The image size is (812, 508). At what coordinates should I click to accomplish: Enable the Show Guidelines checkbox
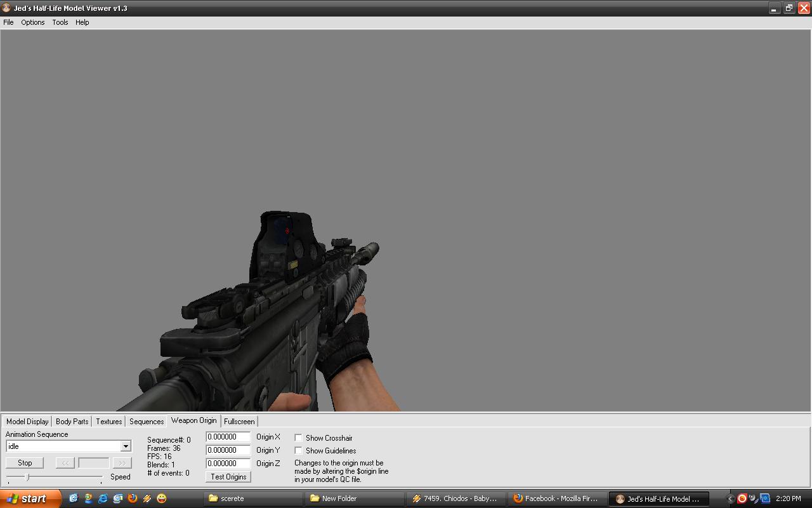(x=298, y=451)
